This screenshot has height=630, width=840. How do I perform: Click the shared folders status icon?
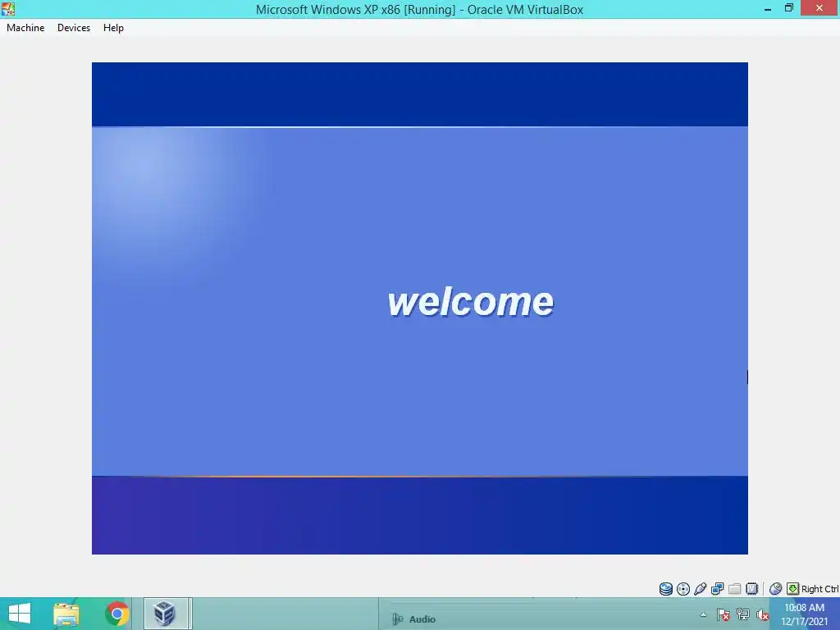[x=734, y=589]
